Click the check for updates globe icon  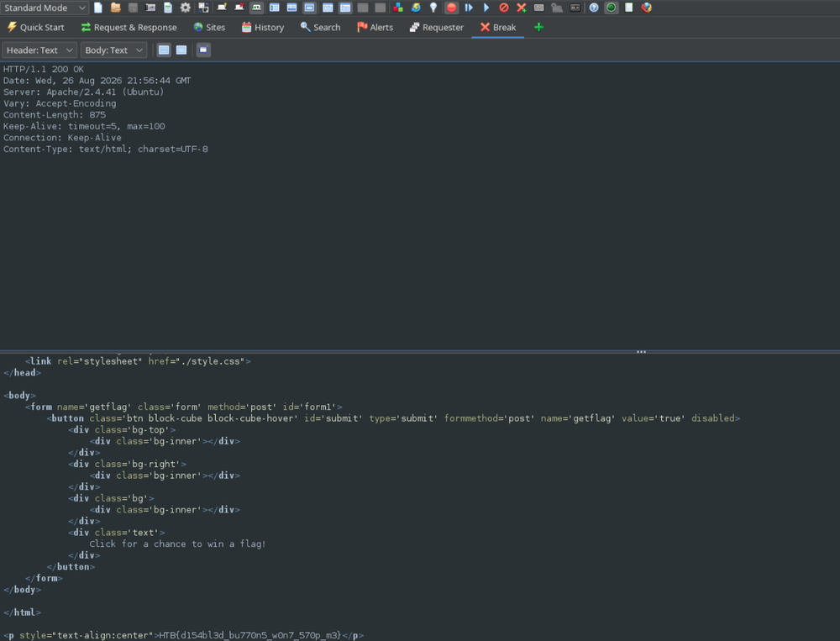pyautogui.click(x=416, y=8)
